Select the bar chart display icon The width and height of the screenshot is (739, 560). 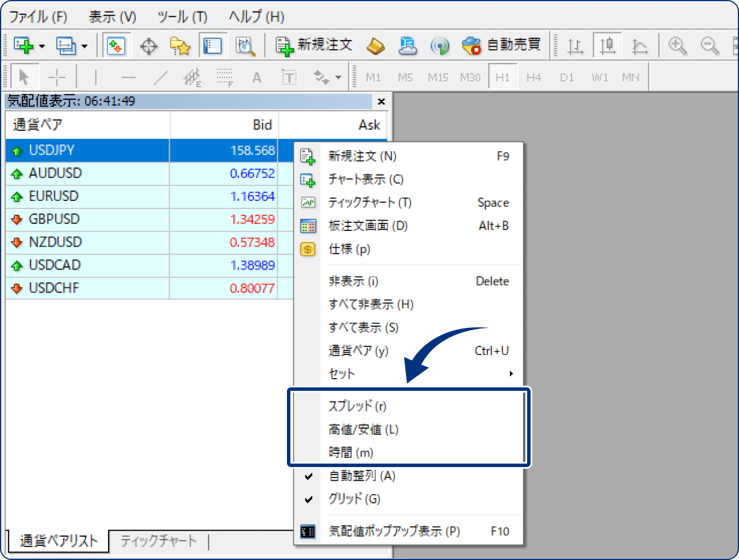[x=575, y=46]
